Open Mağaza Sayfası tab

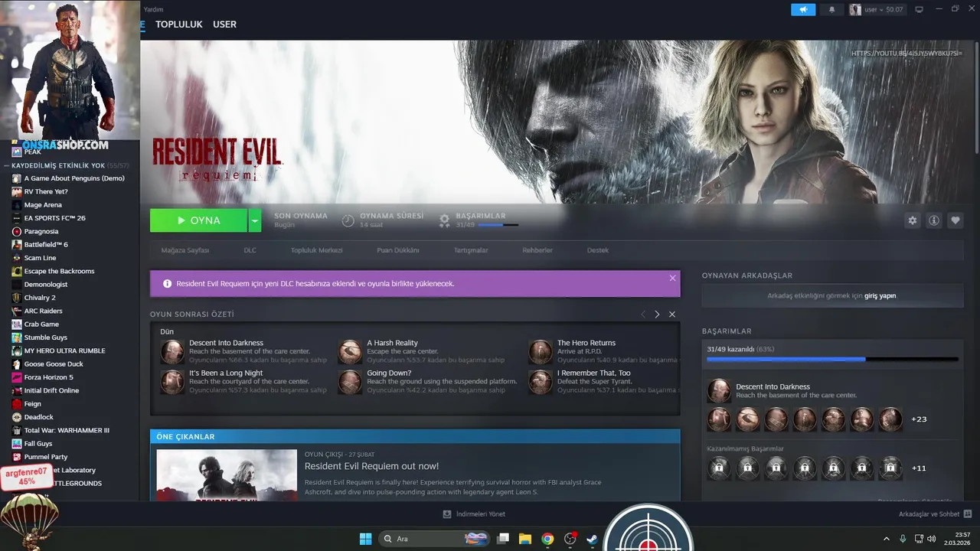(x=185, y=250)
